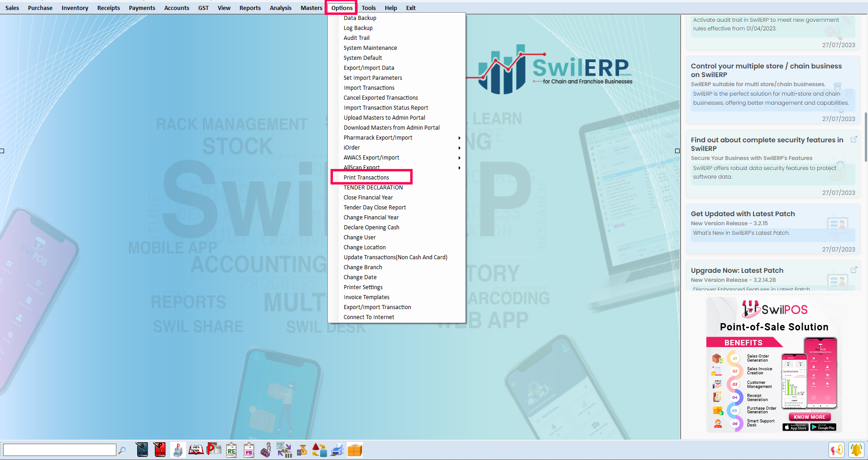
Task: Open the 'RE' clipboard icon
Action: 231,450
